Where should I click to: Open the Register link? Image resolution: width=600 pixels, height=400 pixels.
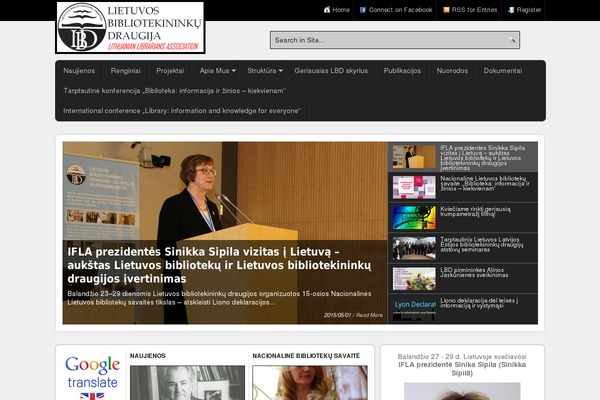click(x=529, y=10)
